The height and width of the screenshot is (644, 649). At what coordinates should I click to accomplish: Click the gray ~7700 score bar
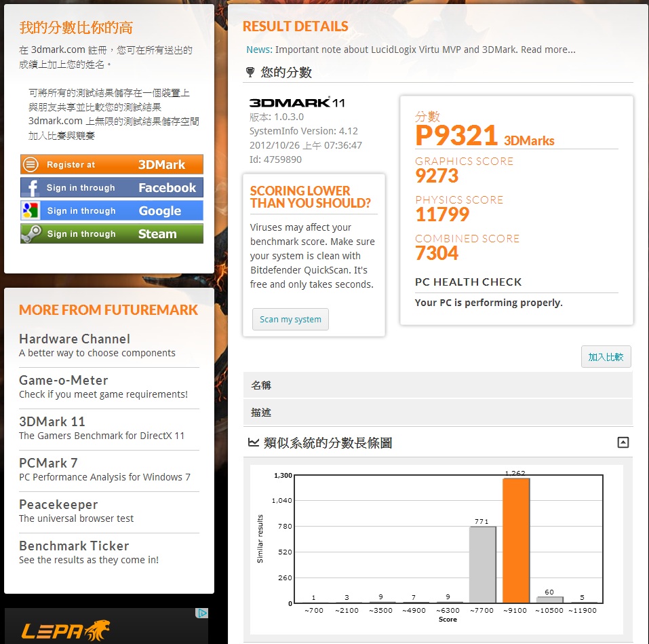pos(483,565)
